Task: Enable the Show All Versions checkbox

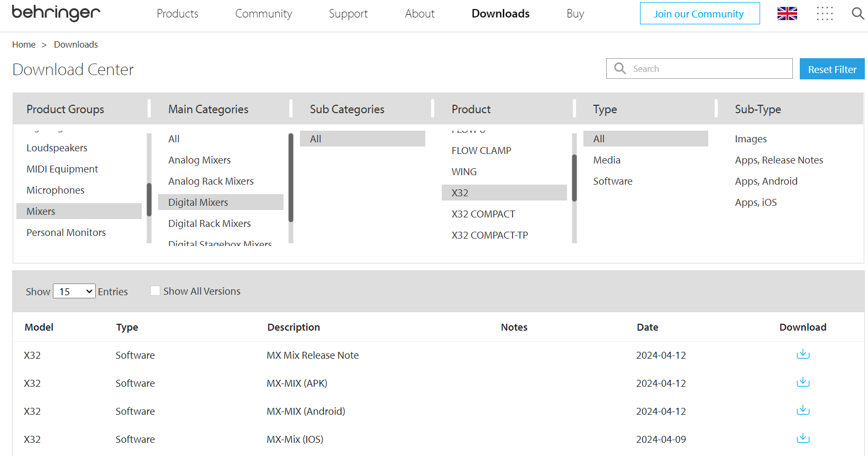Action: coord(155,291)
